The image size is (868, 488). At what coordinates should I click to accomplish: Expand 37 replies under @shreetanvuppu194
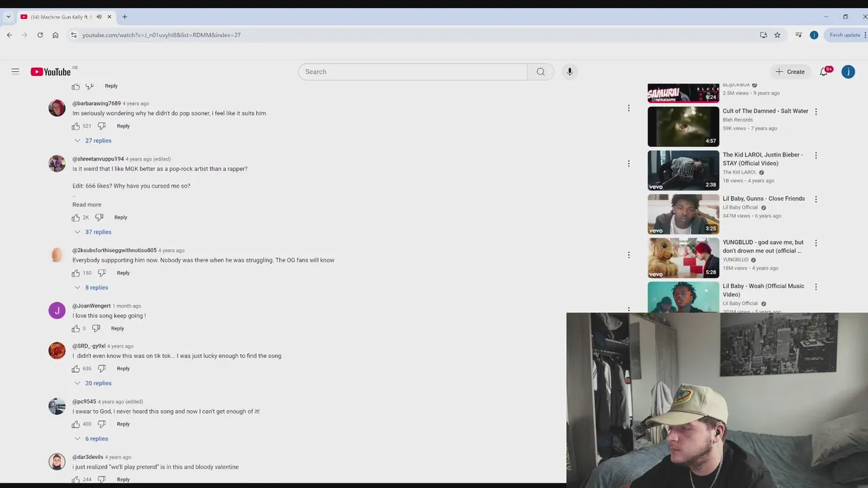[x=93, y=232]
